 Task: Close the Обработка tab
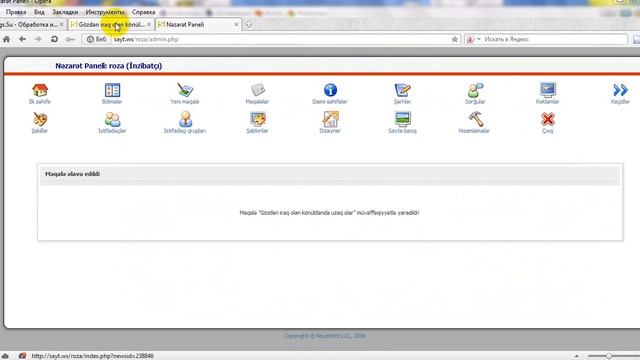point(62,24)
